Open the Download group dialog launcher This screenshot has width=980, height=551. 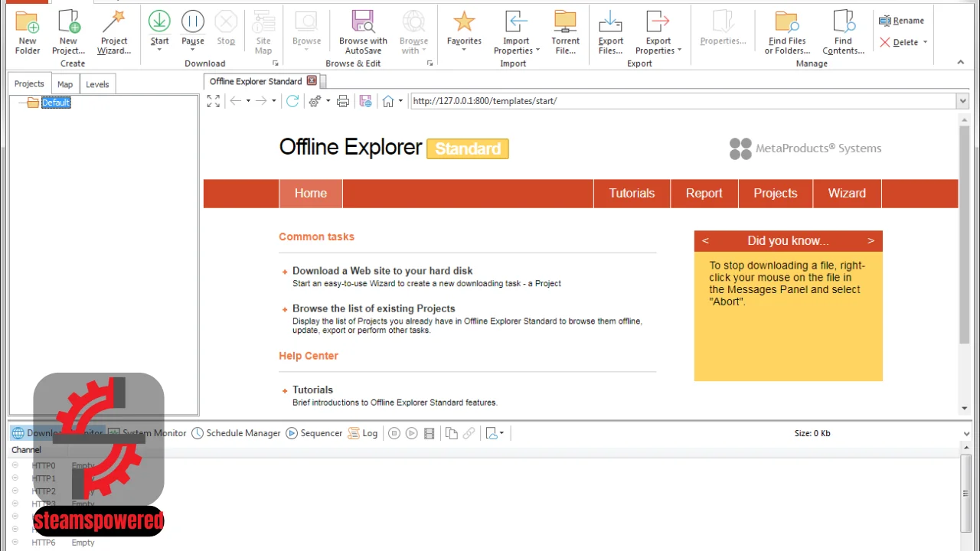[x=275, y=64]
